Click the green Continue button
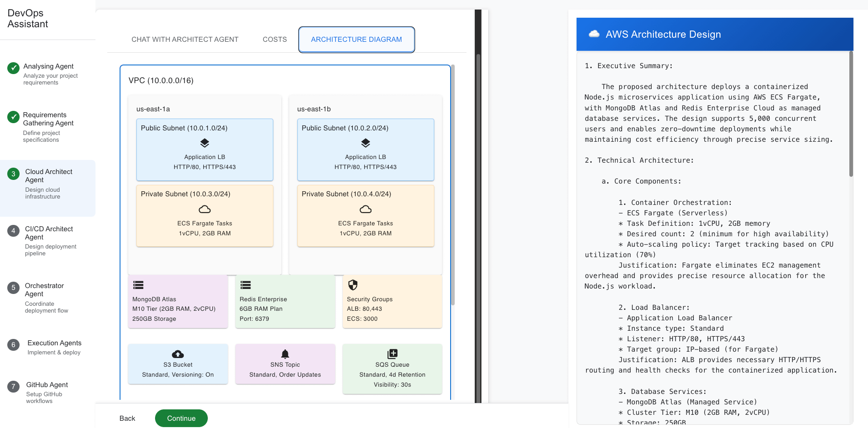The height and width of the screenshot is (428, 868). click(181, 418)
